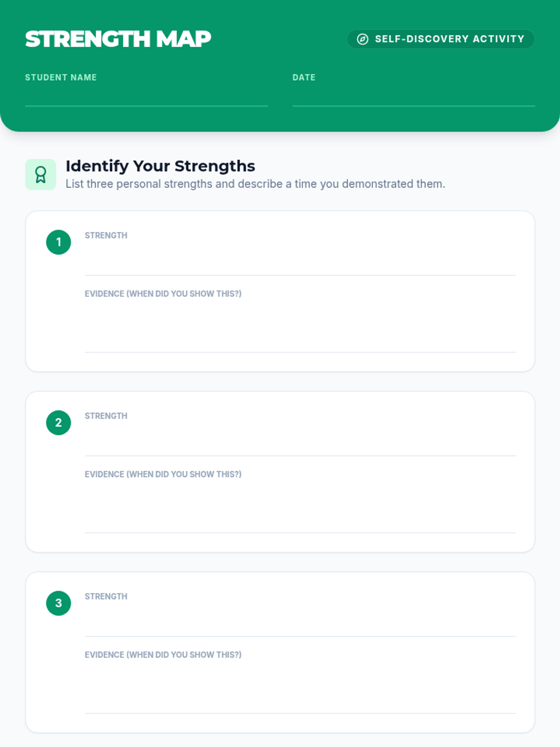Click the Student Name label
The width and height of the screenshot is (560, 747).
[61, 78]
